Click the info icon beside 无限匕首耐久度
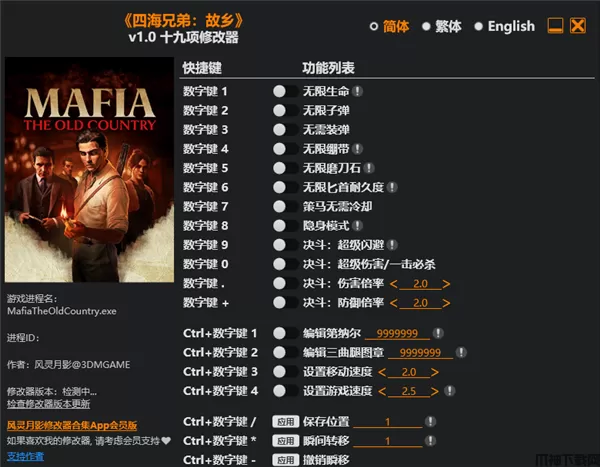The image size is (600, 467). (392, 187)
